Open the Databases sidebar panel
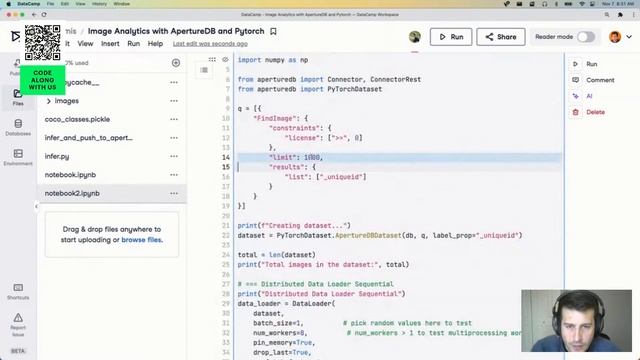This screenshot has width=640, height=360. pos(18,127)
